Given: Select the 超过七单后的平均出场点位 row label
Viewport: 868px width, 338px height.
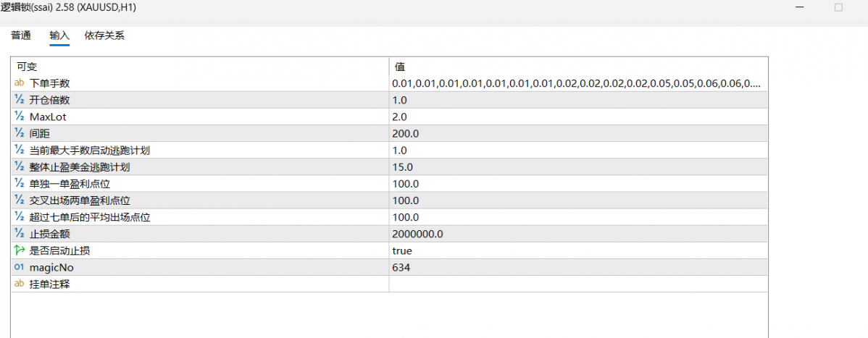Looking at the screenshot, I should click(x=90, y=217).
